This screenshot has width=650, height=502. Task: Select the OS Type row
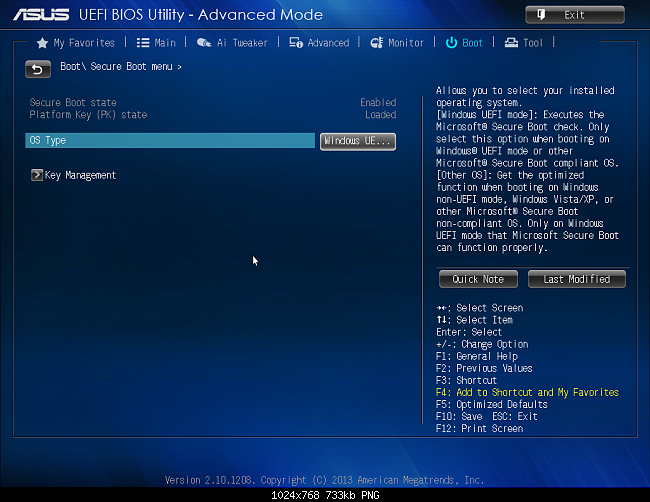coord(170,141)
